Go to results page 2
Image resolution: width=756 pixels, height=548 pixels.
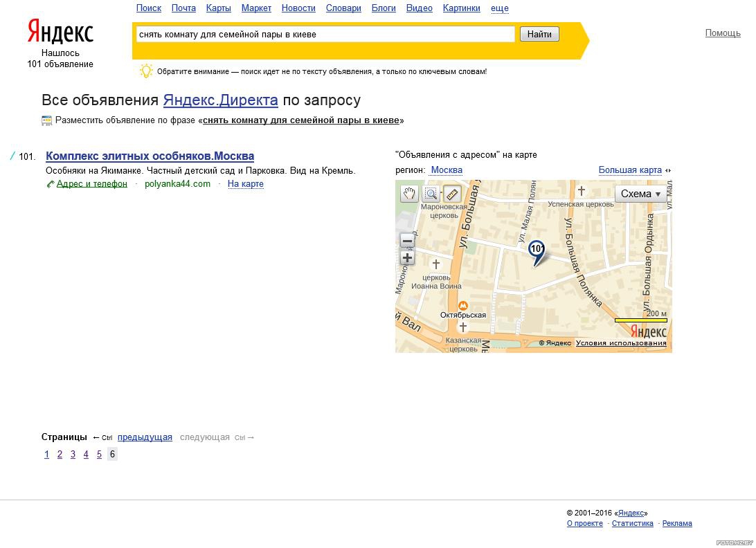pos(60,454)
